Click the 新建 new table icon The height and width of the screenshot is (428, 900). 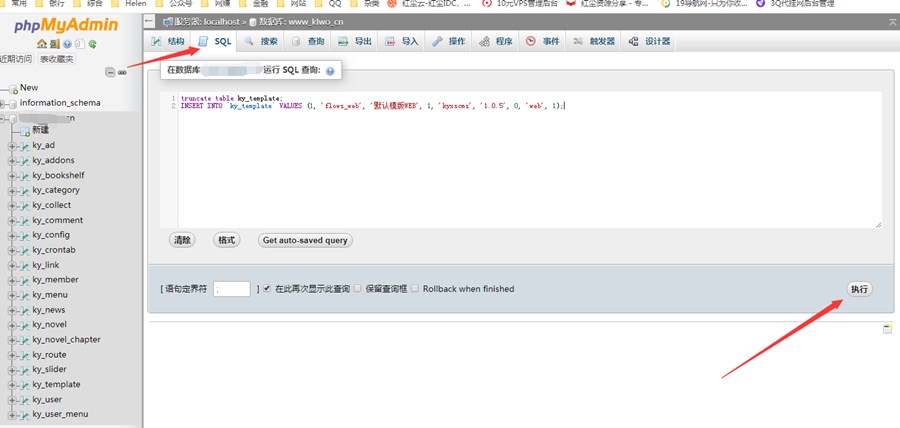click(x=25, y=131)
